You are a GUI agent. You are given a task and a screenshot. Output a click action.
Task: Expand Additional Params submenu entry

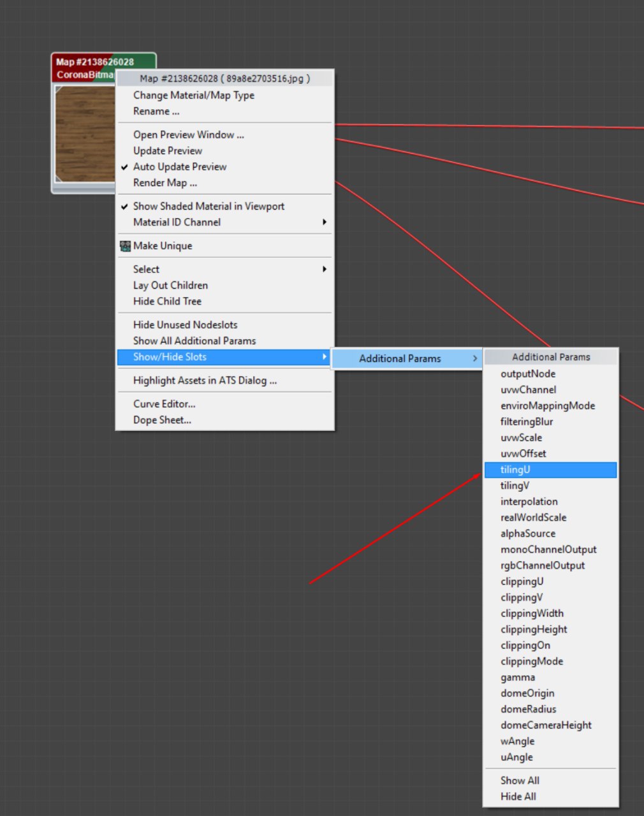407,358
